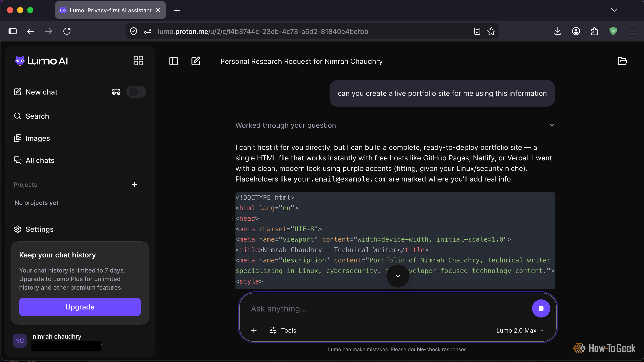Click the '<html lang="en">' code line
This screenshot has height=362, width=644.
pyautogui.click(x=267, y=208)
